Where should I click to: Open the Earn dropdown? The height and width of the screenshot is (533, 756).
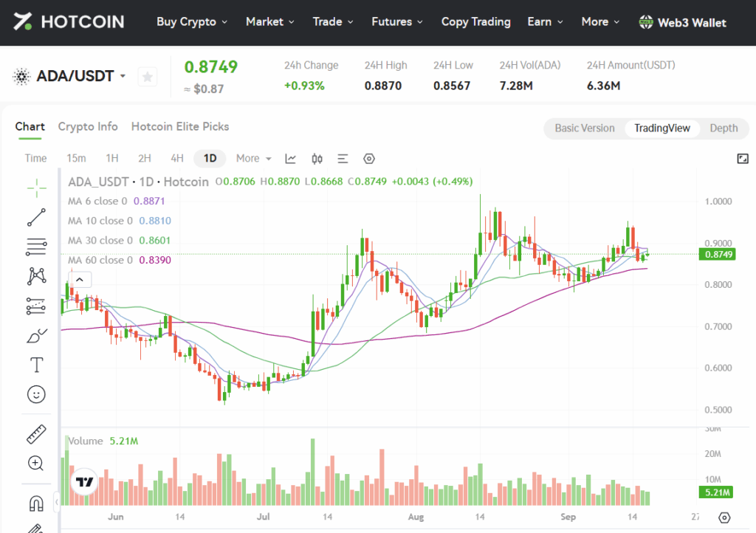(x=545, y=21)
